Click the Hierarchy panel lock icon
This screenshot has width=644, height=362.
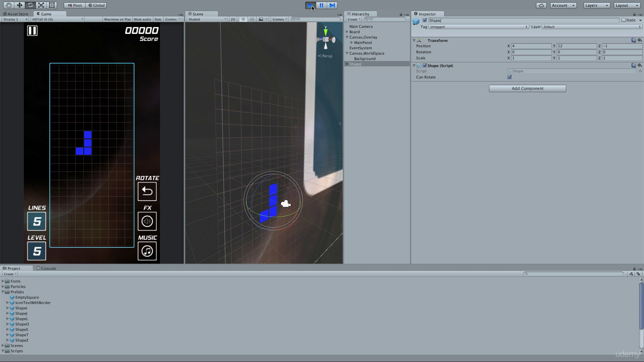(x=401, y=14)
